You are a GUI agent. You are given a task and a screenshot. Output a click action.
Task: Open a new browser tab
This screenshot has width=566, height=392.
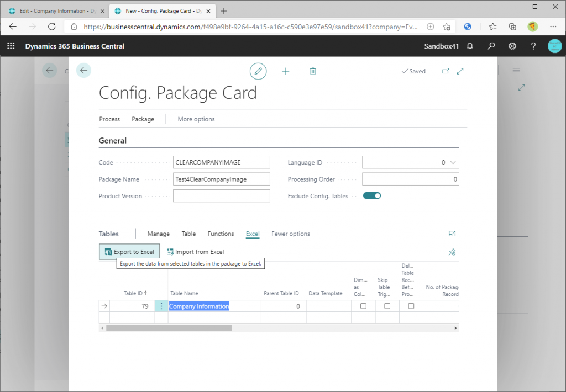[224, 11]
